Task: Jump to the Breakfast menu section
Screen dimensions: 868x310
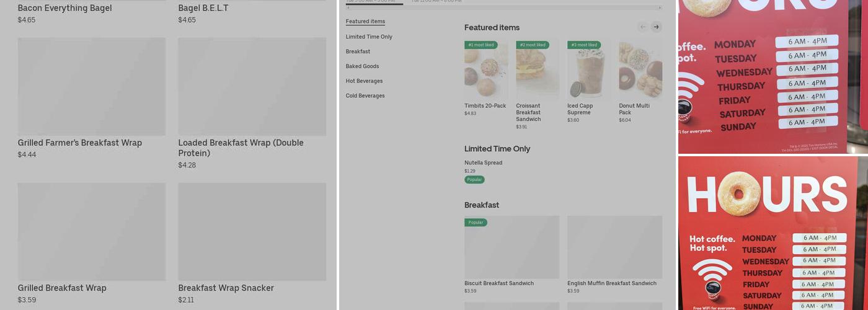Action: point(358,51)
